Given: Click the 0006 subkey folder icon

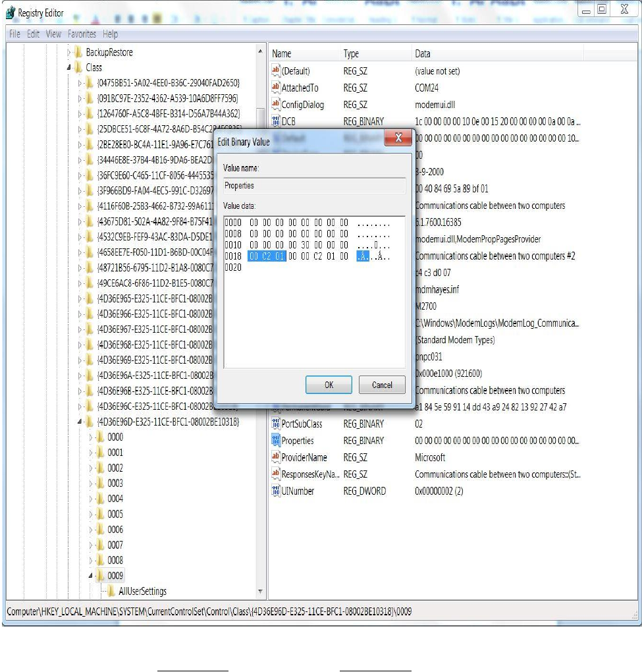Looking at the screenshot, I should tap(100, 529).
